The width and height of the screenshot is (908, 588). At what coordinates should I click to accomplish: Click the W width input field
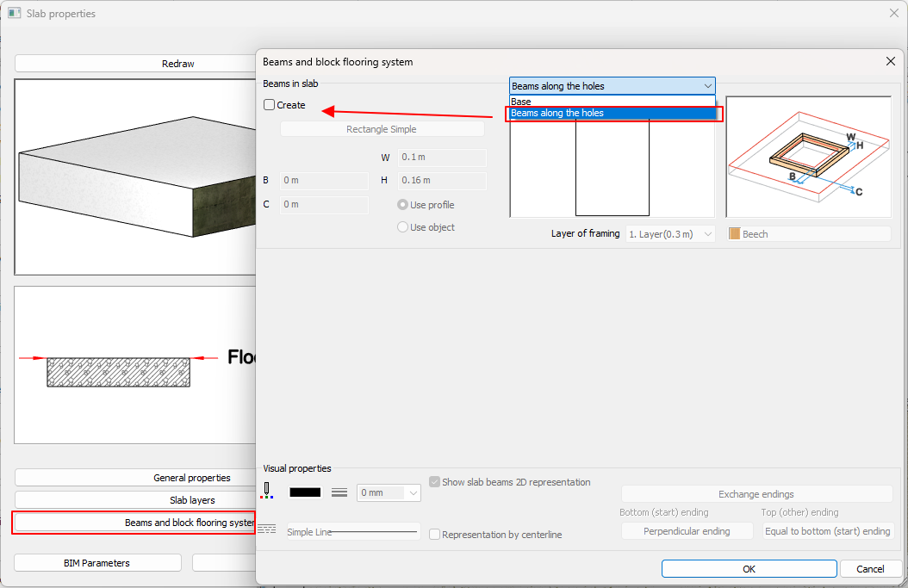[x=442, y=158]
